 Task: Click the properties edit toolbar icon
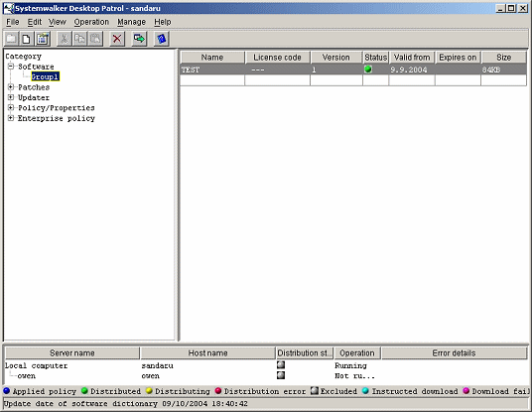click(x=43, y=39)
